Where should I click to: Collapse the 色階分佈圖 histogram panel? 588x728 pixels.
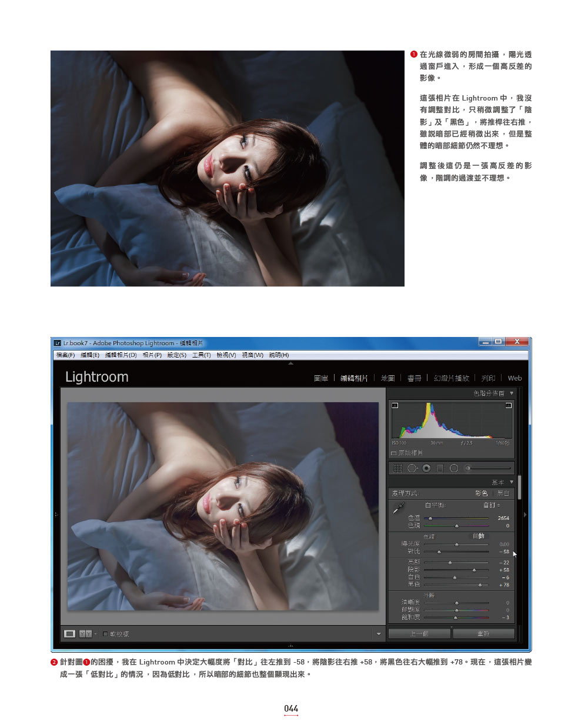point(512,393)
